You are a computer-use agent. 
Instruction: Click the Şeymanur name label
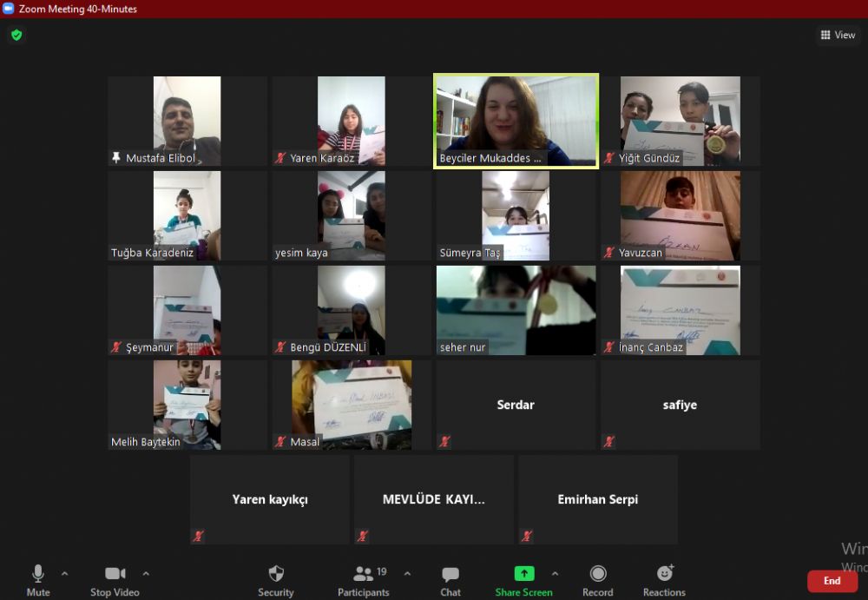coord(149,348)
